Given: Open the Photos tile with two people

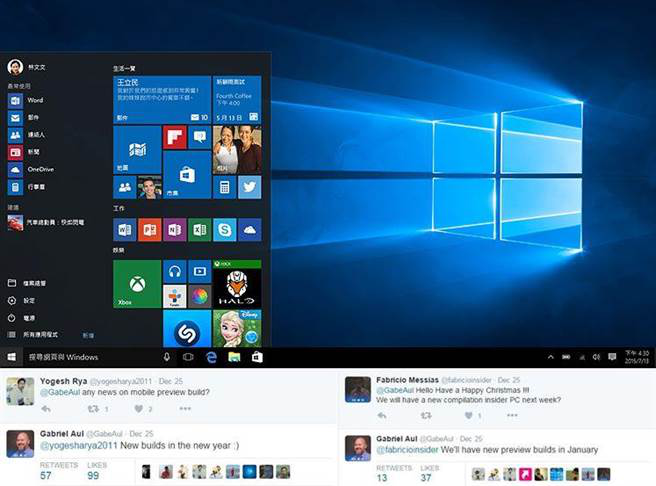Looking at the screenshot, I should coord(237,150).
